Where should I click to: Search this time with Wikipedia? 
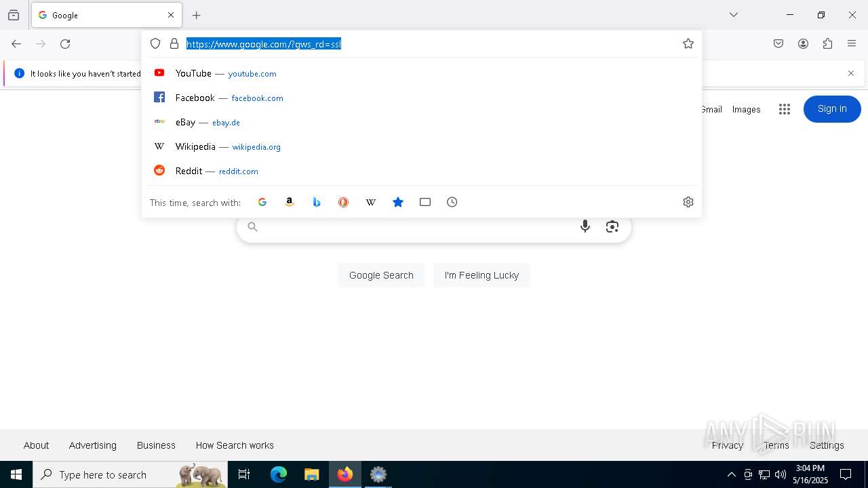point(371,202)
